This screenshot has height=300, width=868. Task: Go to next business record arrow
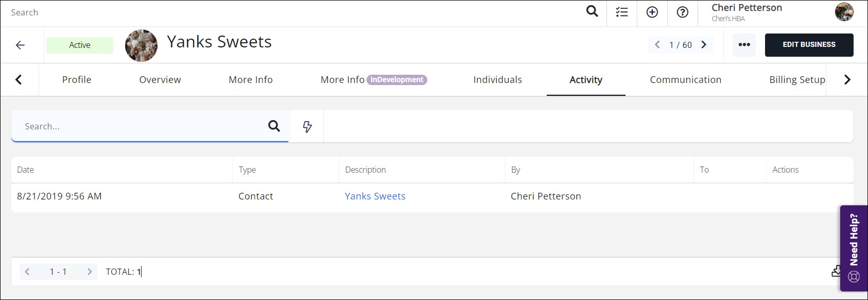pos(704,45)
